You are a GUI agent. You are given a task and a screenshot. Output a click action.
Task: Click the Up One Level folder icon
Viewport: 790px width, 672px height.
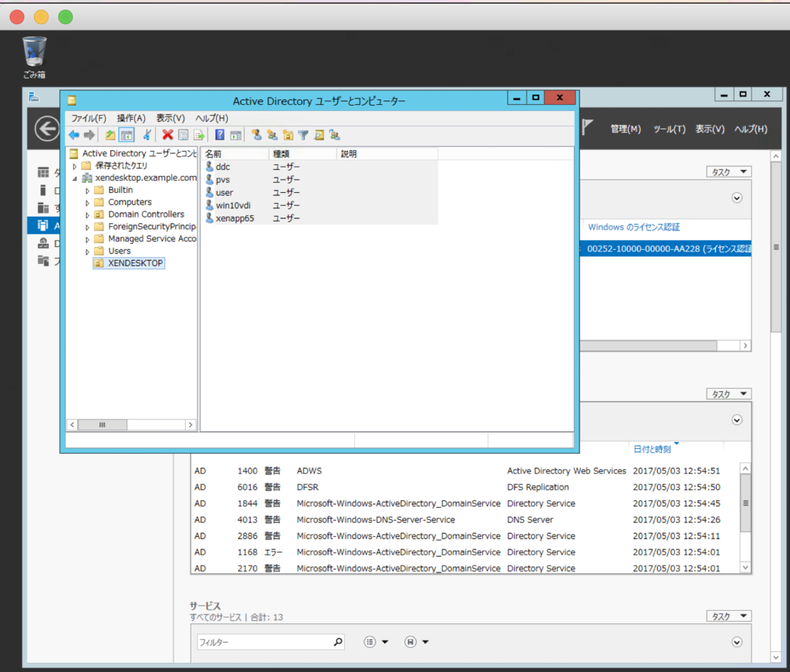tap(110, 135)
